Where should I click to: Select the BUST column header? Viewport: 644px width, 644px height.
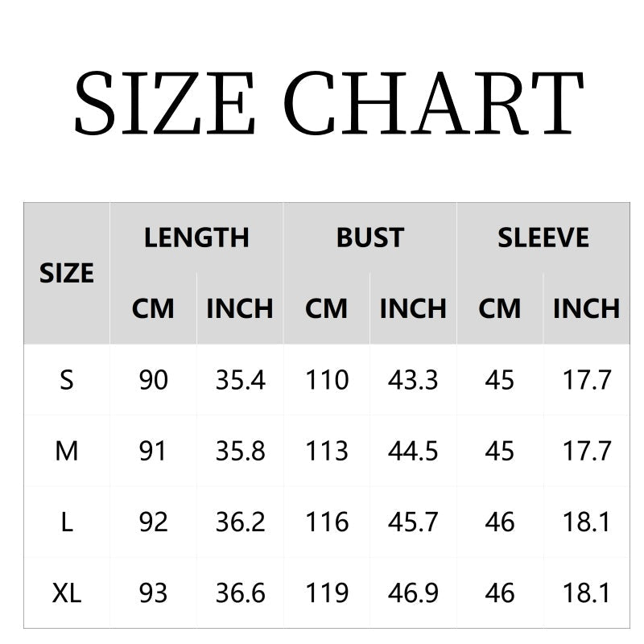(369, 237)
